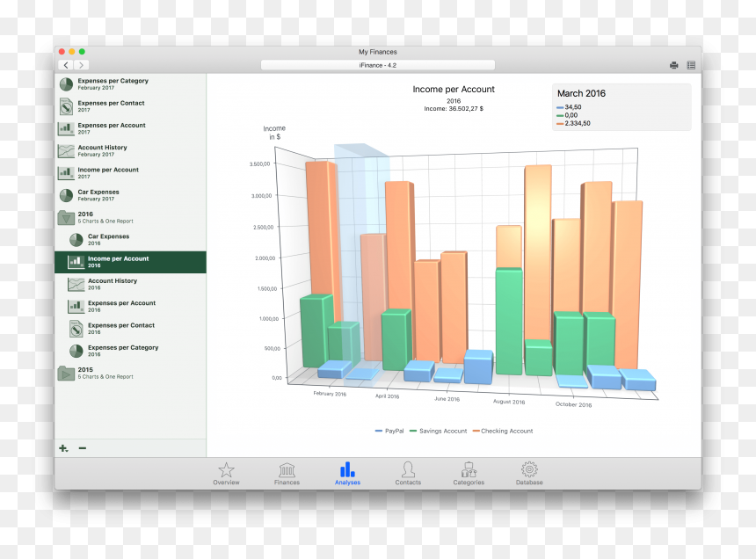This screenshot has width=756, height=559.
Task: Open Car Expenses 2016 pie chart icon
Action: (76, 240)
